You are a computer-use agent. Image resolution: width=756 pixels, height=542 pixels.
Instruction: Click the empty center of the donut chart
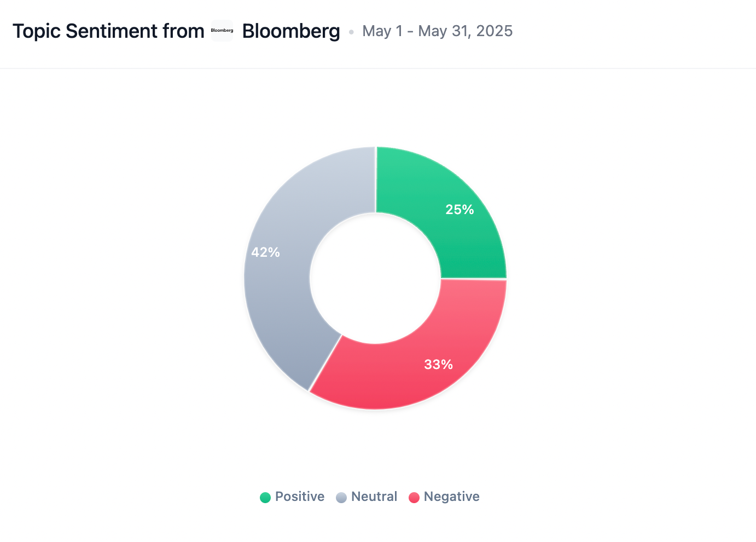point(375,278)
